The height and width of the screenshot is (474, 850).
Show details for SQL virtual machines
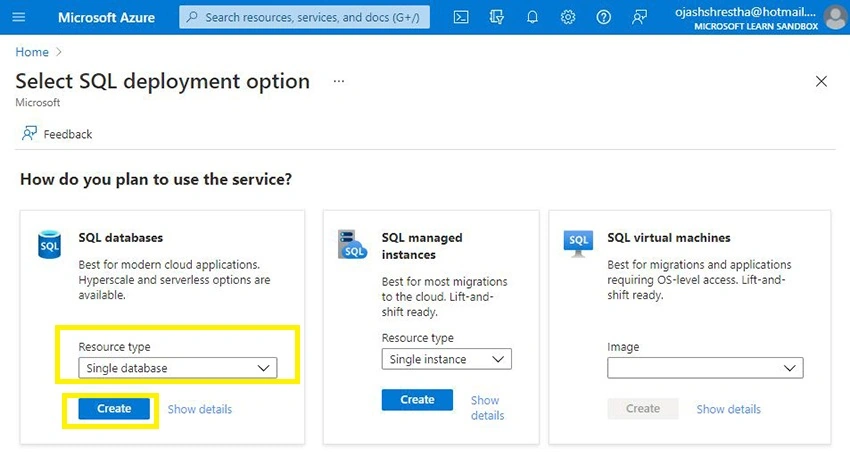pos(728,409)
